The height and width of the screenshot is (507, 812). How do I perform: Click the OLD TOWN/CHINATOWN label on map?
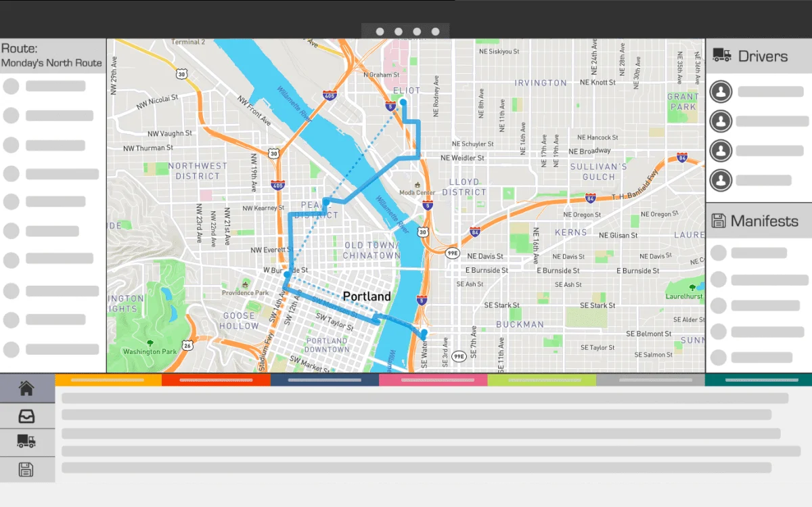point(371,250)
